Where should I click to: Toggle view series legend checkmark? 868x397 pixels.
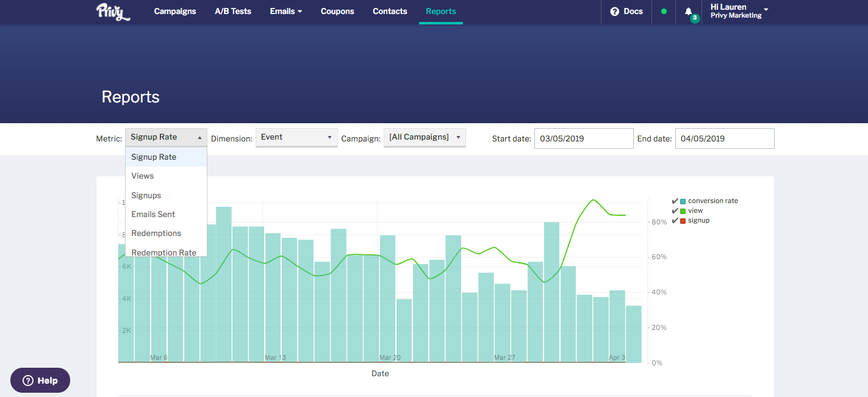[675, 210]
